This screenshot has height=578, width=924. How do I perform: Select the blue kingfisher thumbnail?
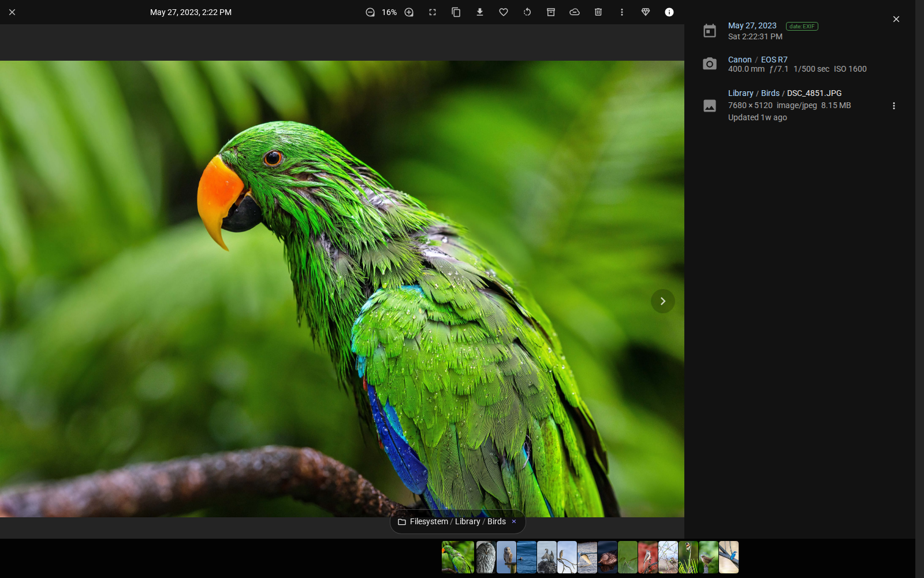[729, 557]
